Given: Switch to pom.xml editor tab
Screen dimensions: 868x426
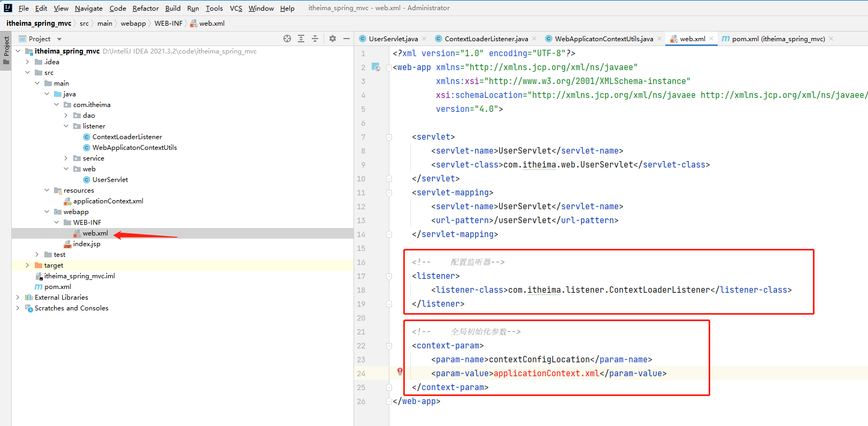Looking at the screenshot, I should [778, 39].
